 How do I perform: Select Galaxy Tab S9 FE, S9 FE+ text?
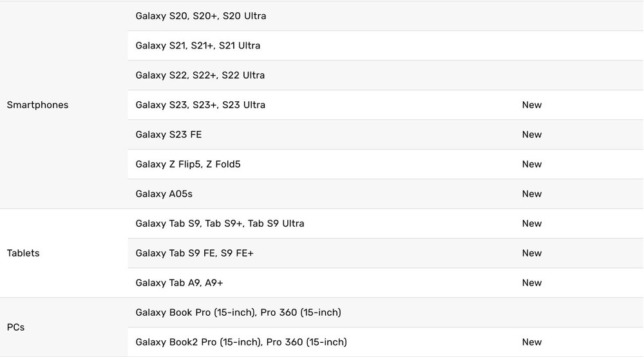tap(194, 253)
